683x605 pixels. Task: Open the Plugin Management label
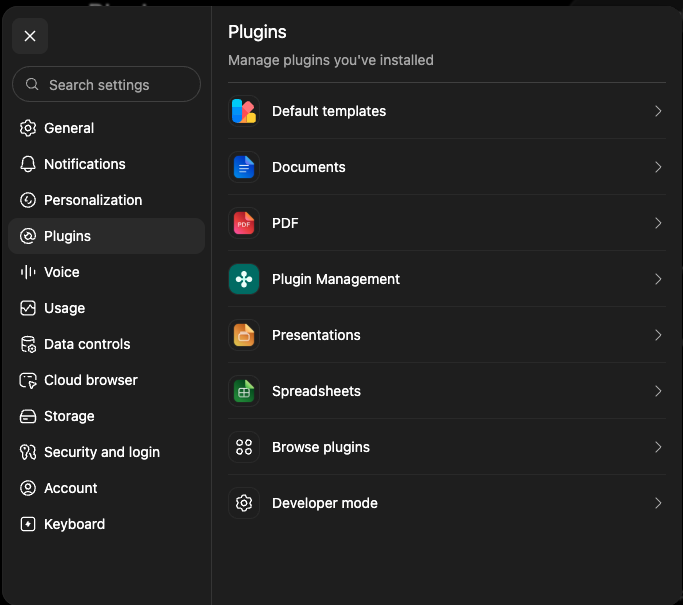(x=335, y=279)
